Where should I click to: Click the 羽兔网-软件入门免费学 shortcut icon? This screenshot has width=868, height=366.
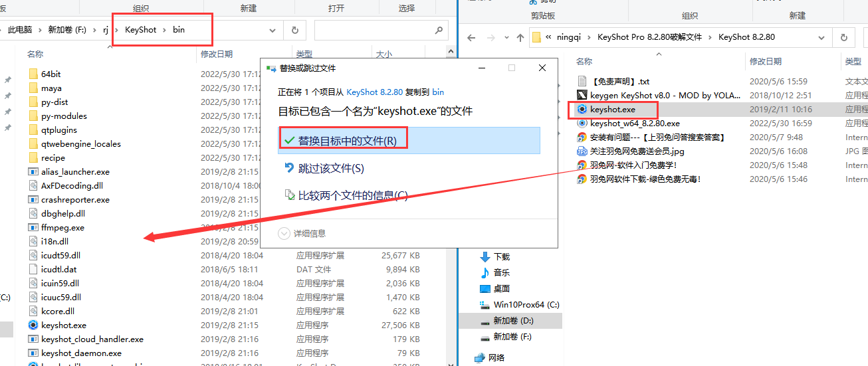582,165
